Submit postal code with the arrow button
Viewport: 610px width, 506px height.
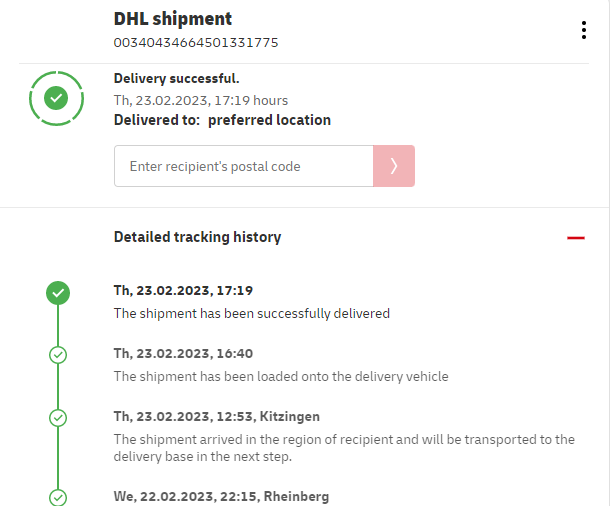pyautogui.click(x=394, y=166)
